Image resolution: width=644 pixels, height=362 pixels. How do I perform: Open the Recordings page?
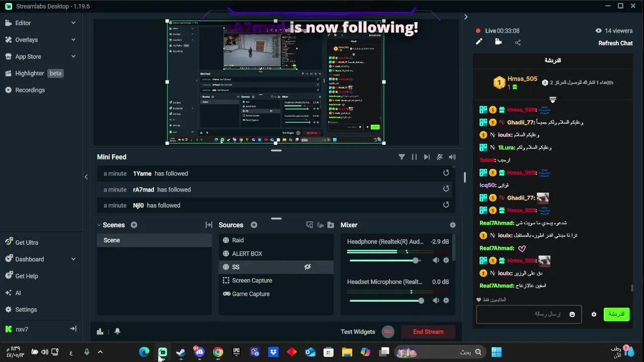tap(25, 90)
